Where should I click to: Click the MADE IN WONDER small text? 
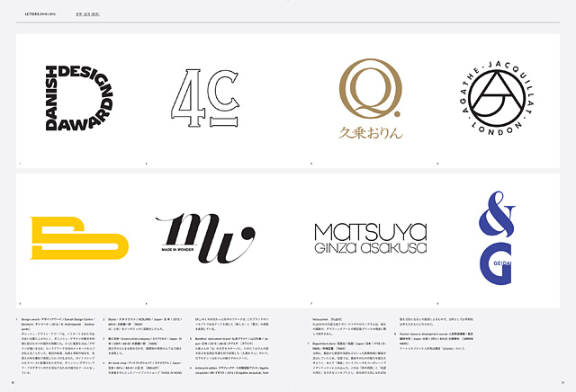(177, 250)
